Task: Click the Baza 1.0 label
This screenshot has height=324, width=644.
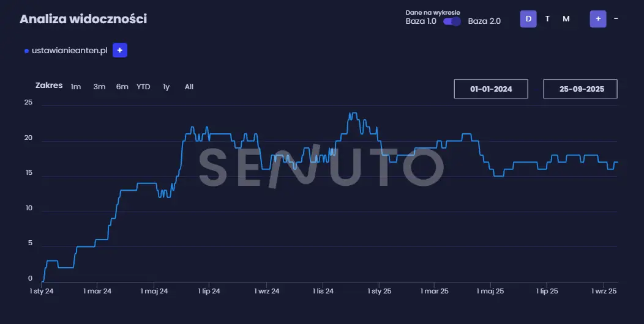Action: click(421, 21)
